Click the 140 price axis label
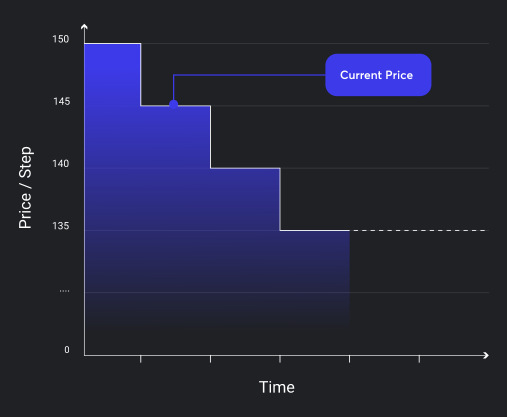Screen dimensions: 507x417 [x=61, y=164]
